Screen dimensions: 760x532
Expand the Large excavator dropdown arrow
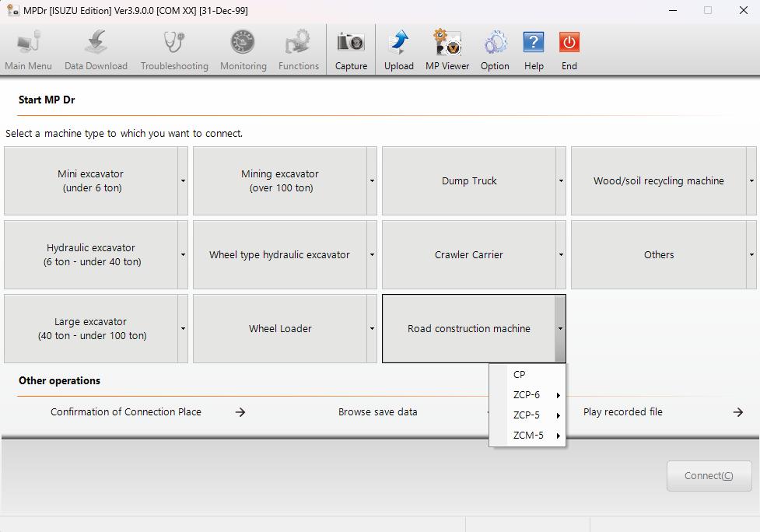click(x=183, y=328)
